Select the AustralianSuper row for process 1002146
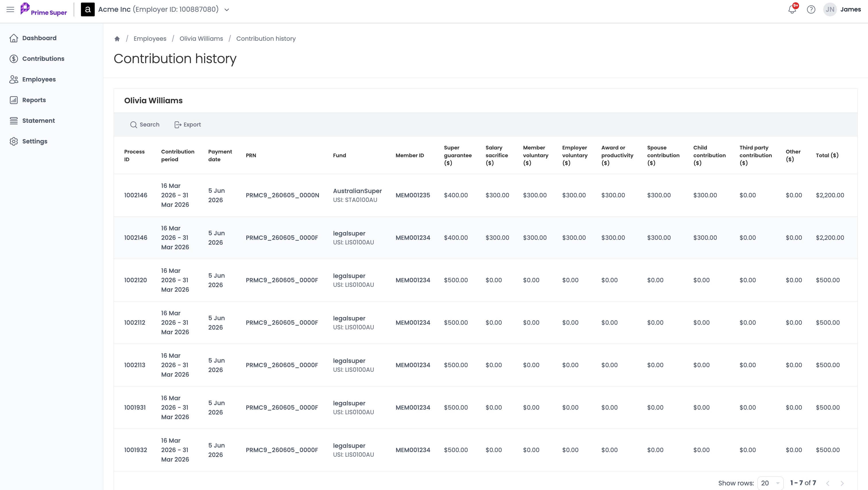 pos(485,195)
